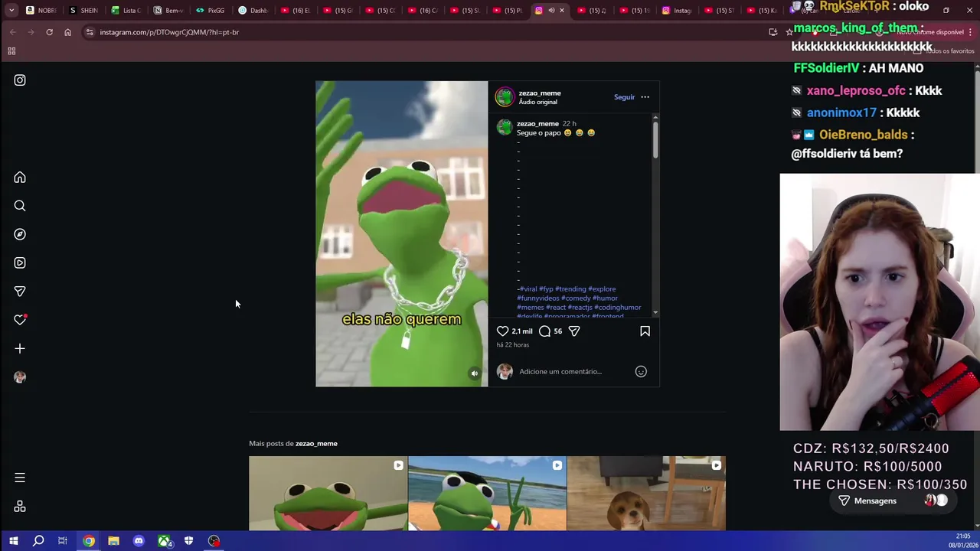980x551 pixels.
Task: Go to Instagram Home in sidebar
Action: point(20,178)
